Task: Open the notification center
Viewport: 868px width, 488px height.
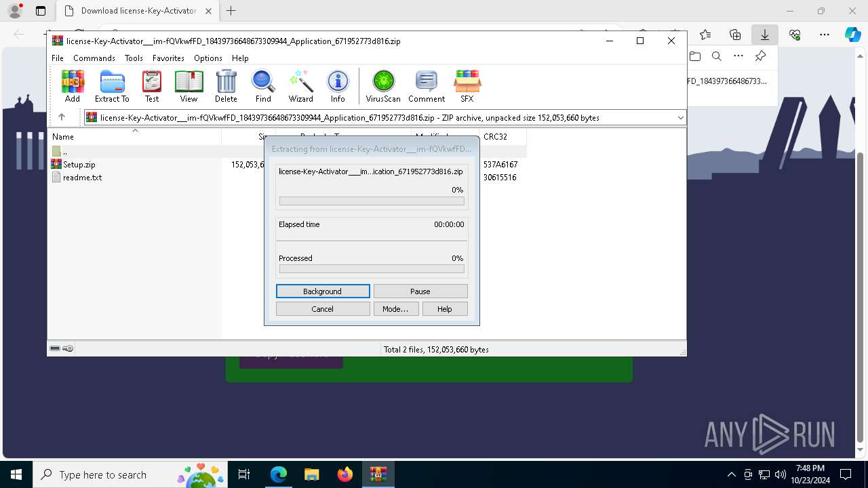Action: (x=846, y=474)
